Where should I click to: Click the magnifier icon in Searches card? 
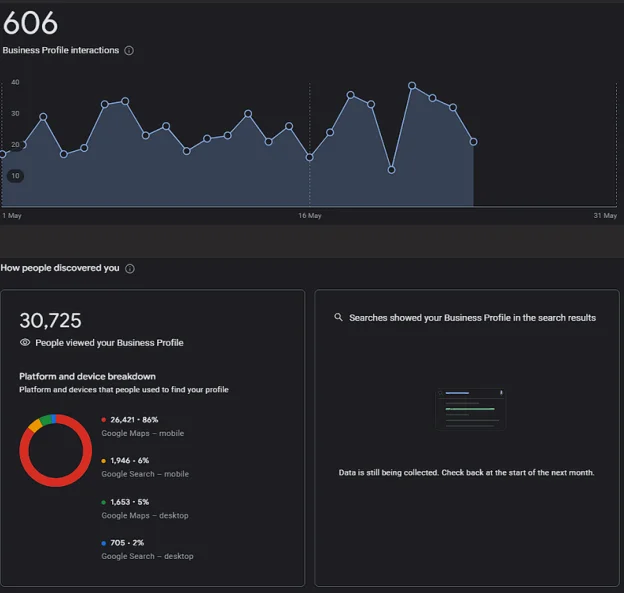point(339,318)
